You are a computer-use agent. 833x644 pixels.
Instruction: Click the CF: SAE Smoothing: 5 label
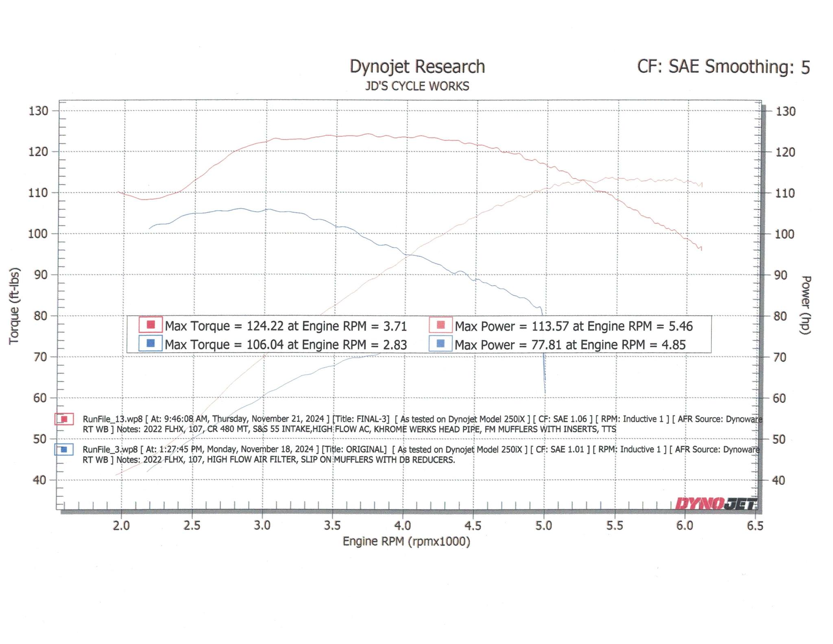724,66
